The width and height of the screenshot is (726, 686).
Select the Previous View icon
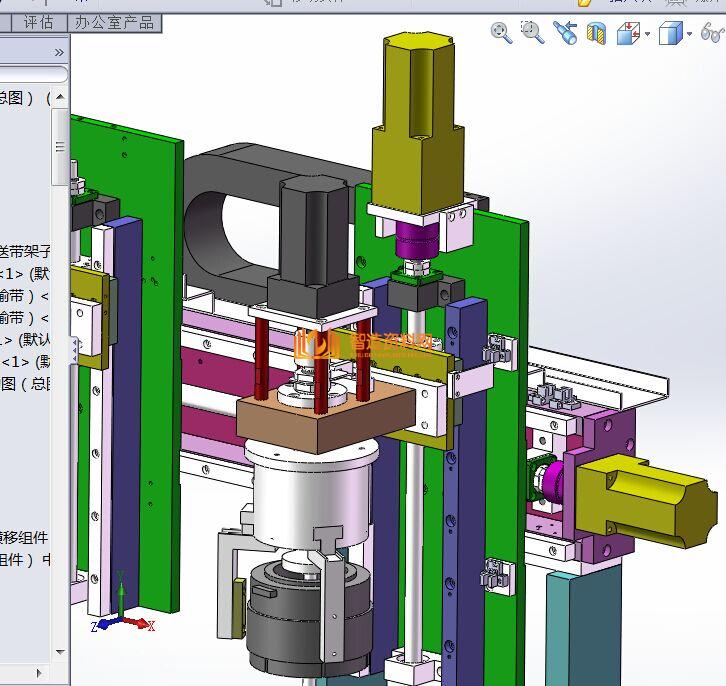click(565, 34)
